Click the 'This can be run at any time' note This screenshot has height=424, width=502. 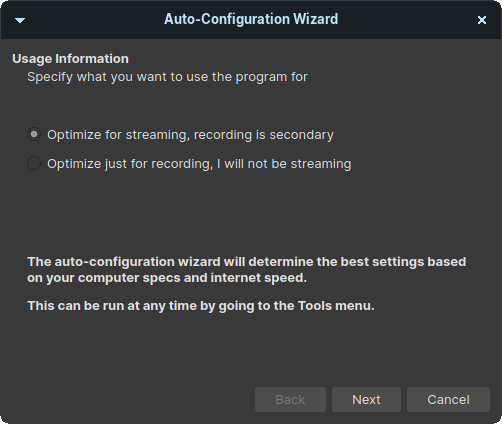pos(201,306)
